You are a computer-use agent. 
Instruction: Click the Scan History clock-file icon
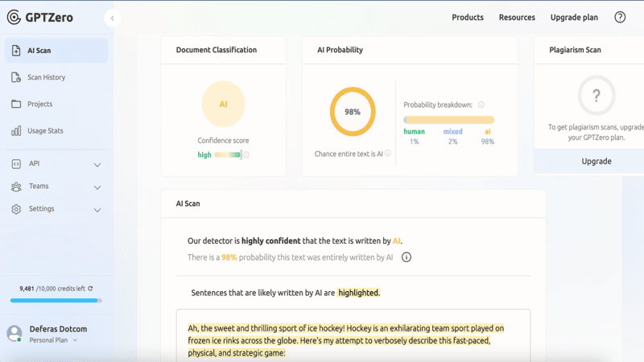16,77
